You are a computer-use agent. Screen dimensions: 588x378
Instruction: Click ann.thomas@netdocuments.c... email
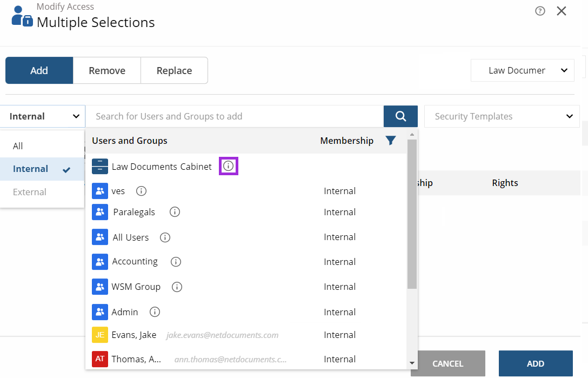click(230, 360)
